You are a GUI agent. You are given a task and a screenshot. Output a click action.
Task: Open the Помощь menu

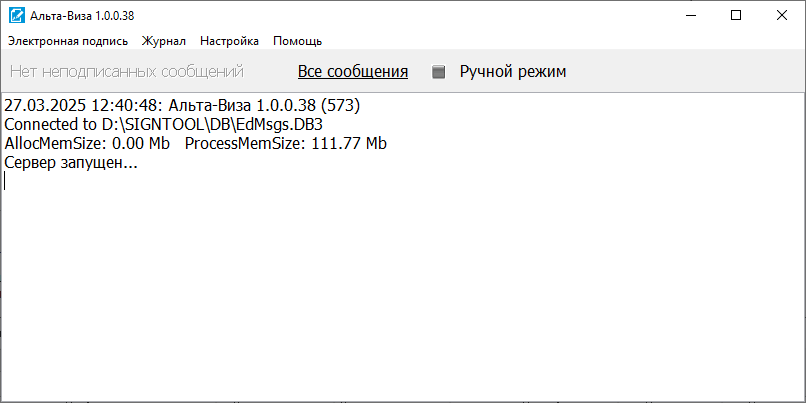pos(297,41)
